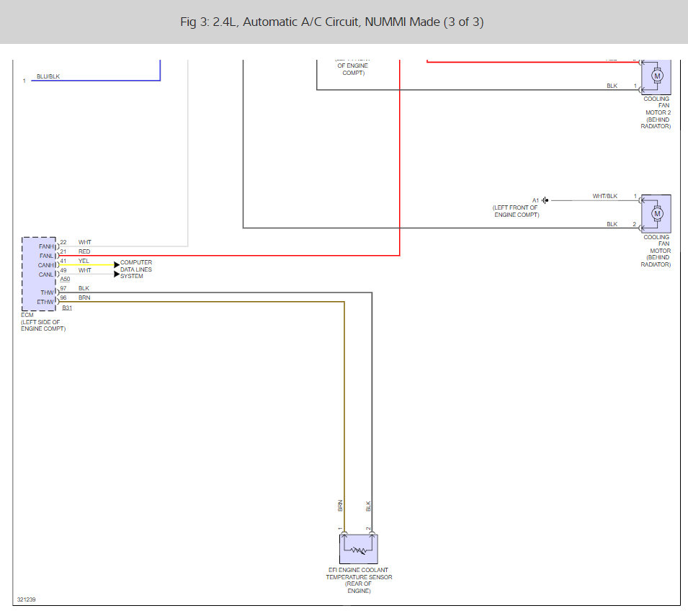This screenshot has height=616, width=688.
Task: Click the OF ENGINE COMPT text at top
Action: (x=353, y=69)
